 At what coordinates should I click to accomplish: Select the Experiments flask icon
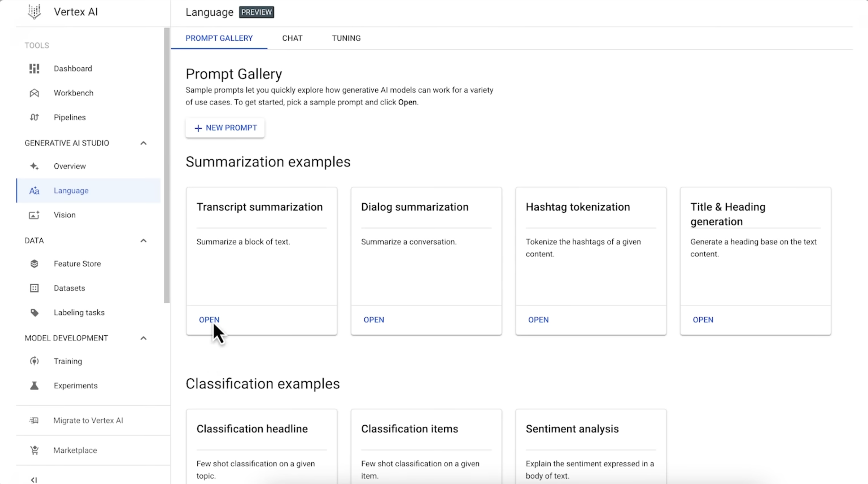34,385
